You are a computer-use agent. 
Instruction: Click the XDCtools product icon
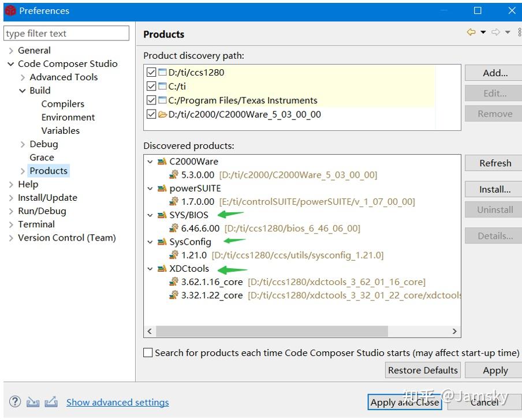(x=162, y=269)
